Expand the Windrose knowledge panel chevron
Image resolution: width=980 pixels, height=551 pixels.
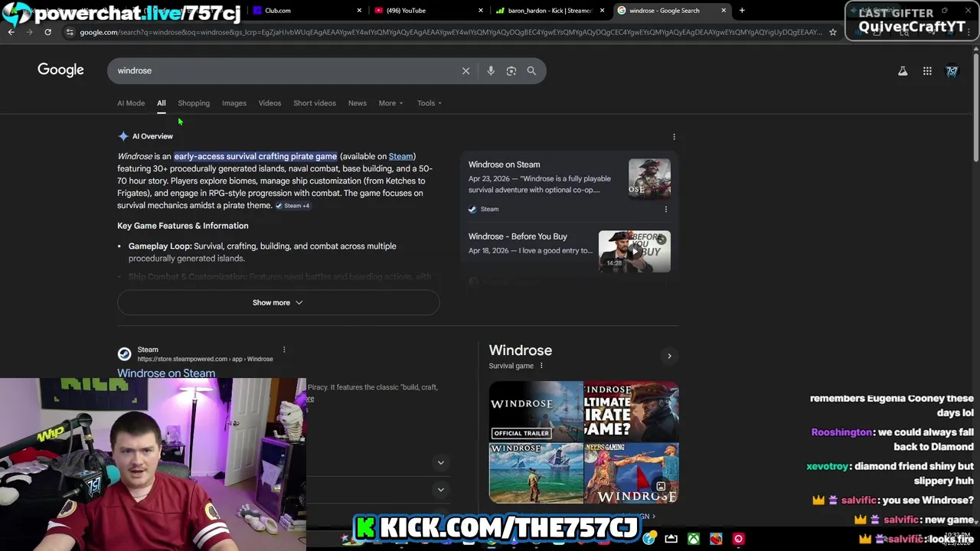[669, 356]
